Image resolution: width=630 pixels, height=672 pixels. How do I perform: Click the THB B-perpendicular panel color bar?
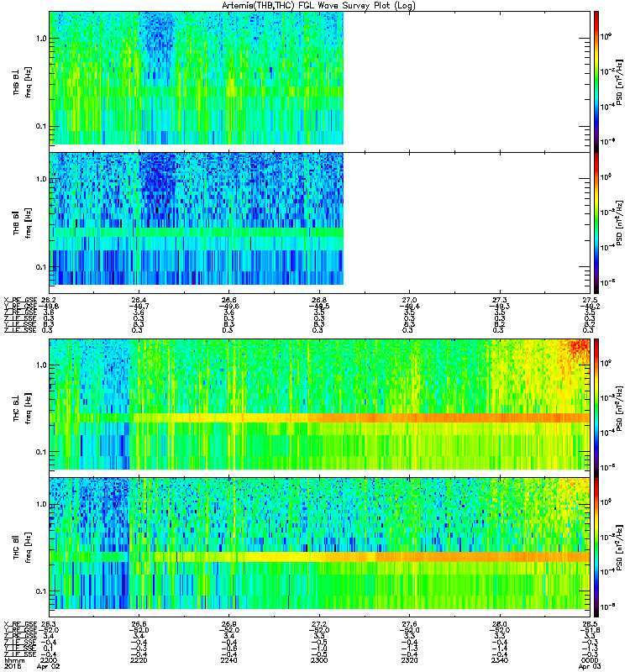(x=596, y=81)
